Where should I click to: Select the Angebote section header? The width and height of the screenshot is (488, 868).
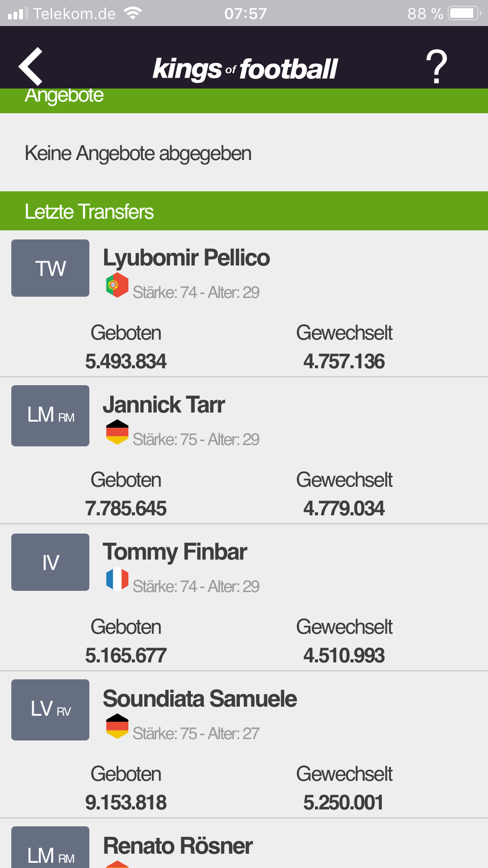click(x=244, y=101)
